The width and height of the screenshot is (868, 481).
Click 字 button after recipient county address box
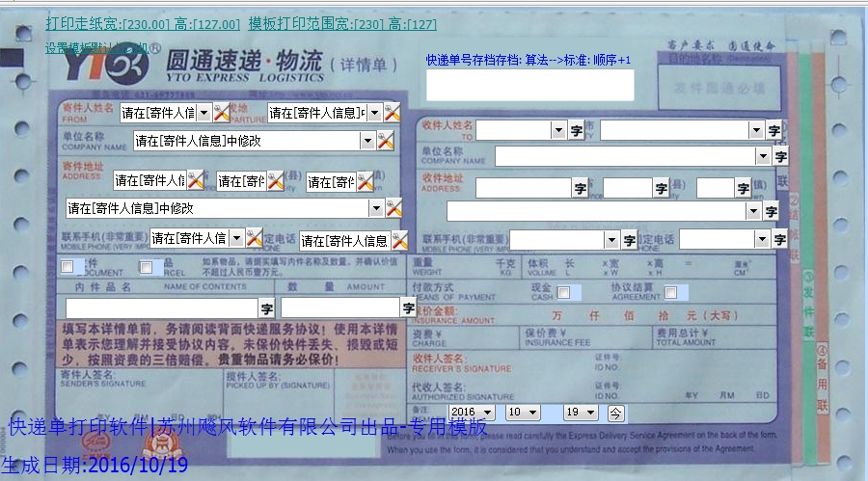click(x=661, y=188)
